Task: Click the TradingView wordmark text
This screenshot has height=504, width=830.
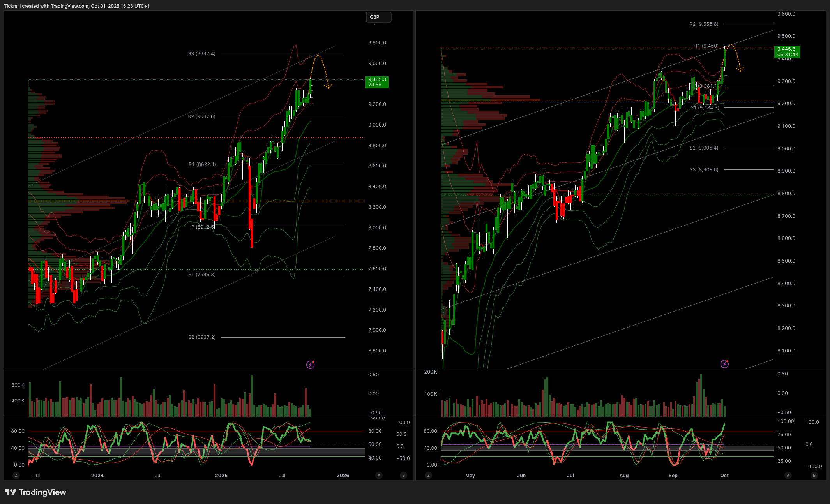Action: [42, 492]
